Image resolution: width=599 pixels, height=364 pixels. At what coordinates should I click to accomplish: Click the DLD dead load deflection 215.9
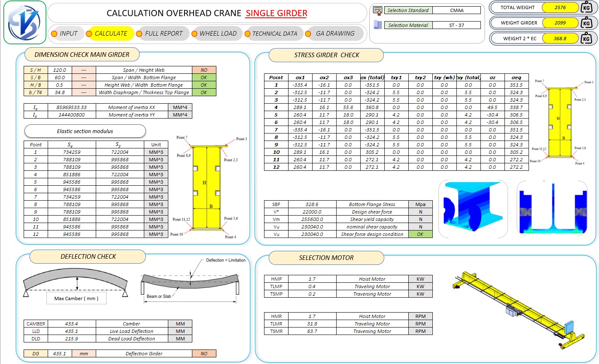[72, 339]
